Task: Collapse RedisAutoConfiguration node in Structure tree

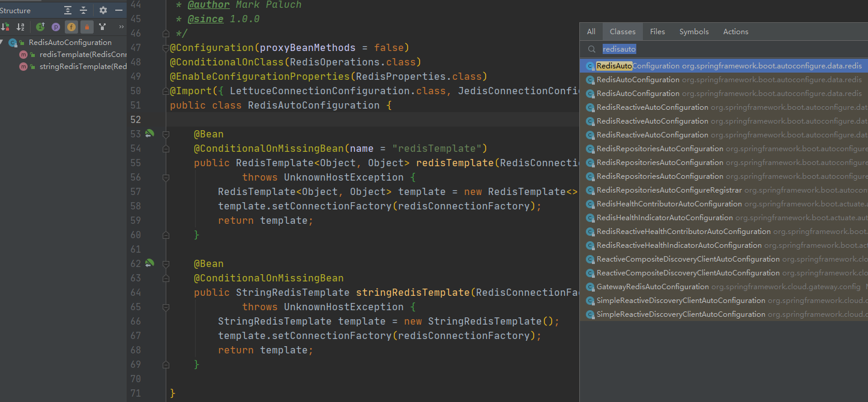Action: coord(2,43)
